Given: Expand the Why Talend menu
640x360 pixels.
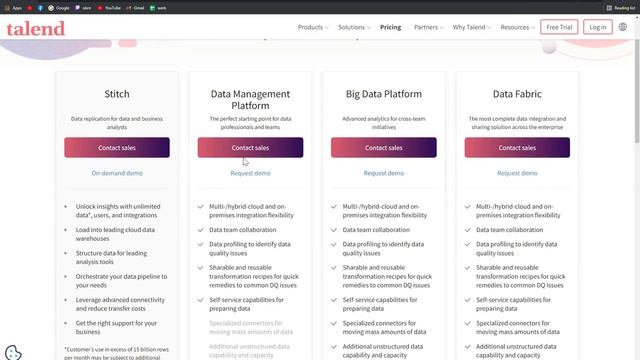Looking at the screenshot, I should [x=471, y=27].
